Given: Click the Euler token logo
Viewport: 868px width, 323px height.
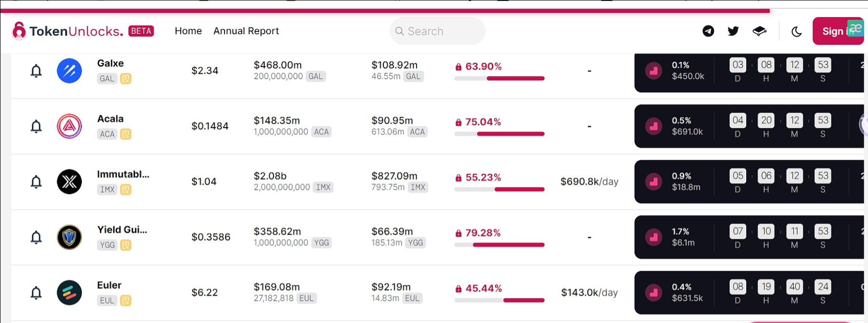Looking at the screenshot, I should tap(69, 293).
